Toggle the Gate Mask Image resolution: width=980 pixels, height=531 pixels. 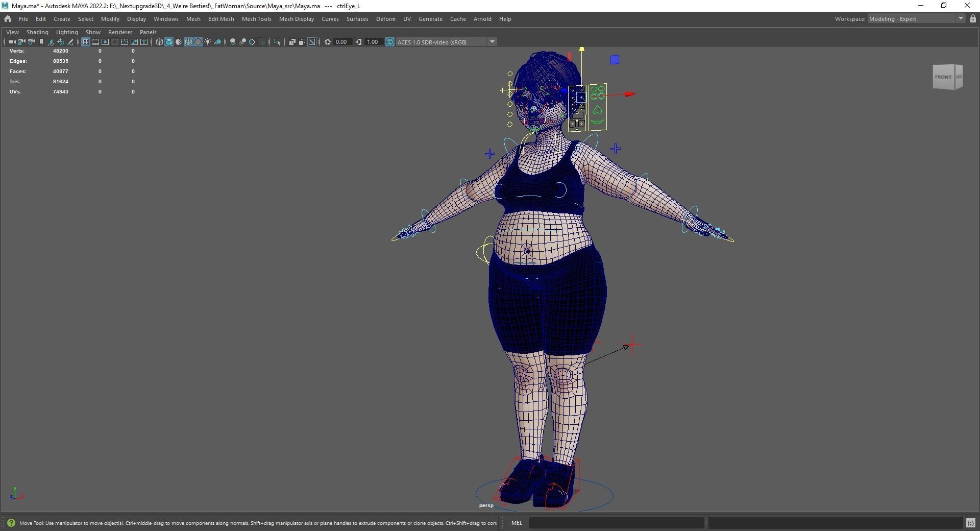[115, 42]
